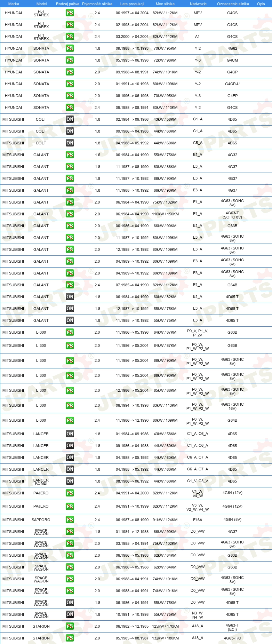The height and width of the screenshot is (644, 272).
Task: Click diesel ON icon in Lancer 01.1984 row
Action: pos(70,434)
